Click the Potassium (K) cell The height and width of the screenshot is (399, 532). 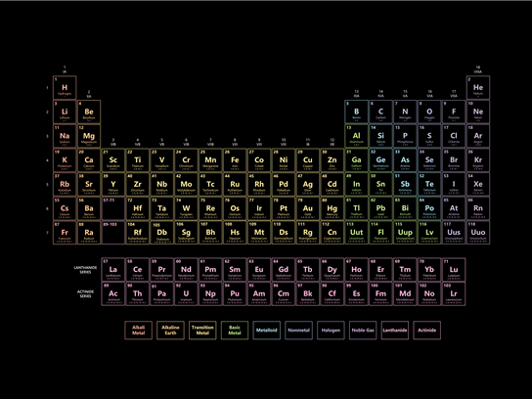pos(65,160)
